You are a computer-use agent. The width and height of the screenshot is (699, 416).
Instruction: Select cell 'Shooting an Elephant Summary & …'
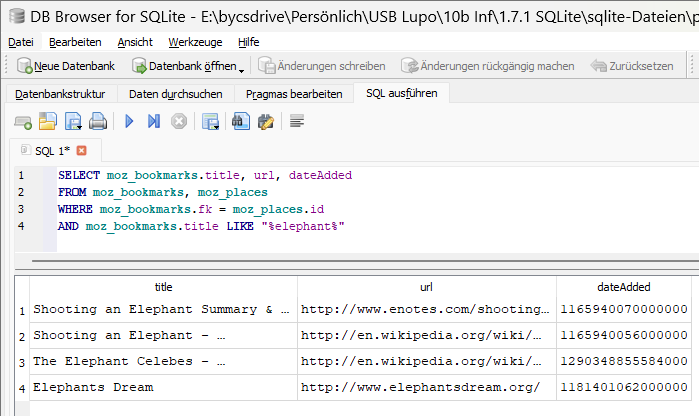(x=163, y=309)
